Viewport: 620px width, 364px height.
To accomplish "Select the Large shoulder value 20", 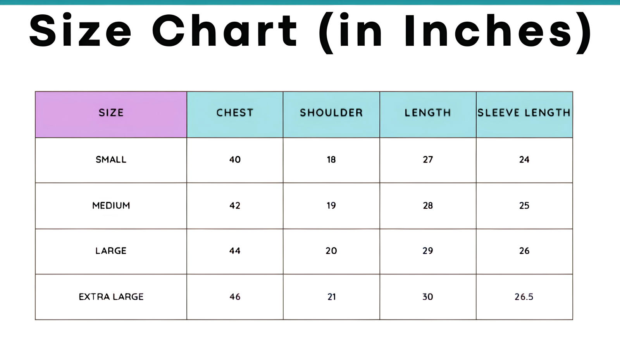I will click(x=331, y=251).
